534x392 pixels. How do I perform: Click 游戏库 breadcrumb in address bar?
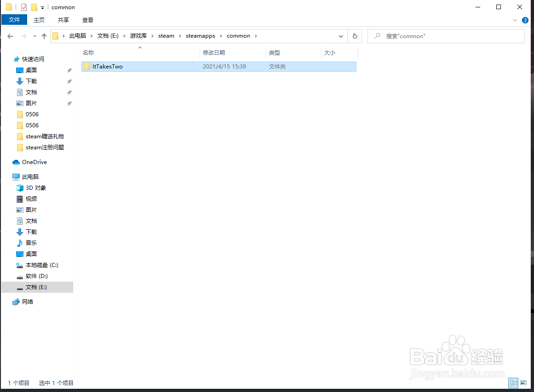pyautogui.click(x=138, y=36)
